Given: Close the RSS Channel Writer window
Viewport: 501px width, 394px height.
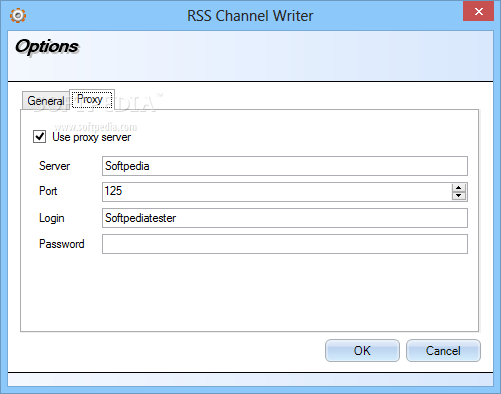Looking at the screenshot, I should coord(478,11).
